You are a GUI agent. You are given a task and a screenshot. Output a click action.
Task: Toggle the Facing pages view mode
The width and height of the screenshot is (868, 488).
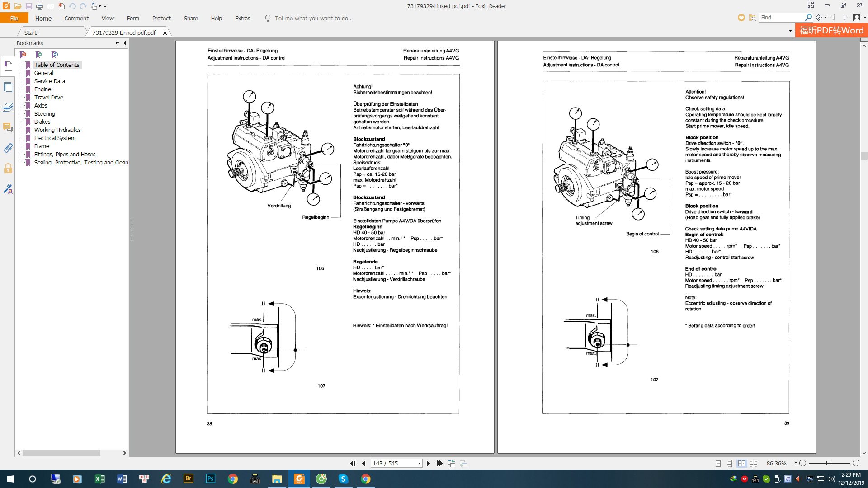pos(742,463)
